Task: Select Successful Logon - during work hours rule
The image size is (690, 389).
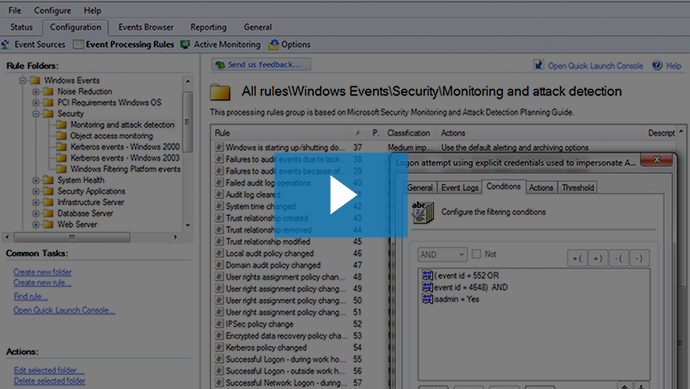Action: coord(286,359)
